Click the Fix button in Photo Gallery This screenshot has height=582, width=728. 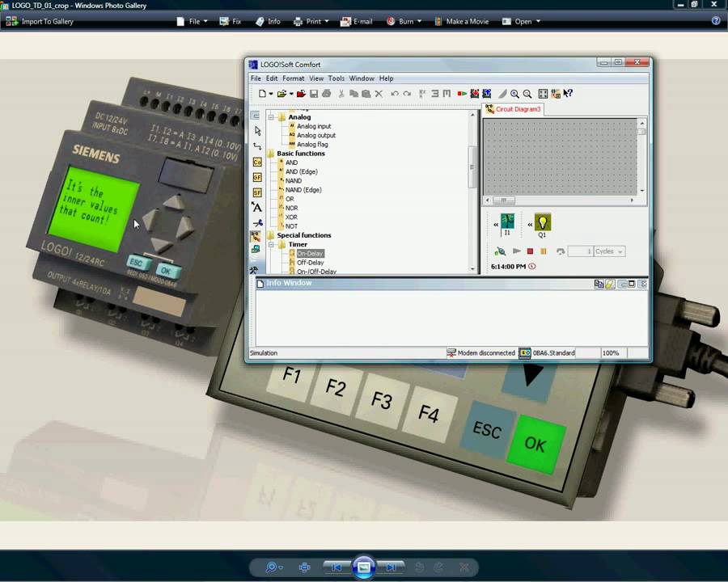231,21
